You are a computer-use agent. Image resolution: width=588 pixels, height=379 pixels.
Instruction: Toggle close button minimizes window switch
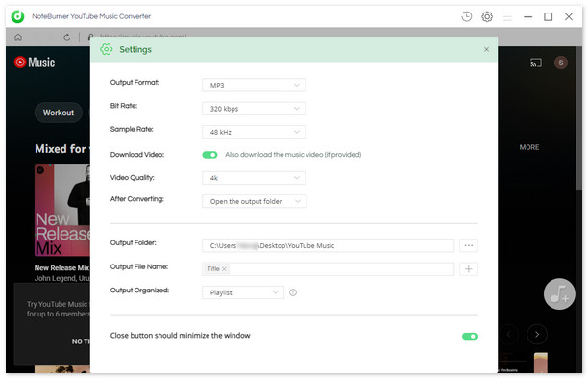point(470,336)
